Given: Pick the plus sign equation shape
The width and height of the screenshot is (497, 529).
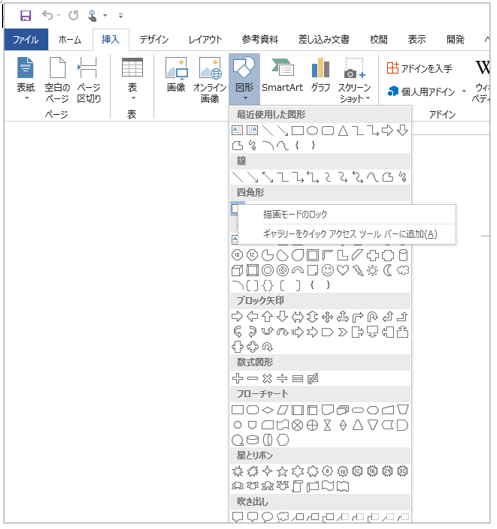Looking at the screenshot, I should [x=238, y=379].
